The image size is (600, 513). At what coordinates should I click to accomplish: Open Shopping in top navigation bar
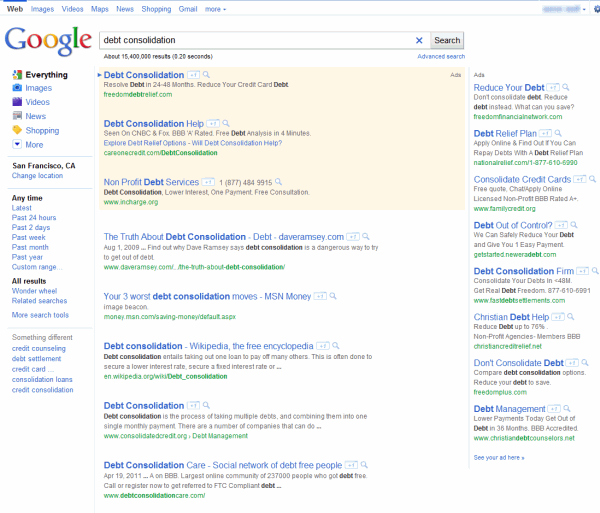point(156,9)
